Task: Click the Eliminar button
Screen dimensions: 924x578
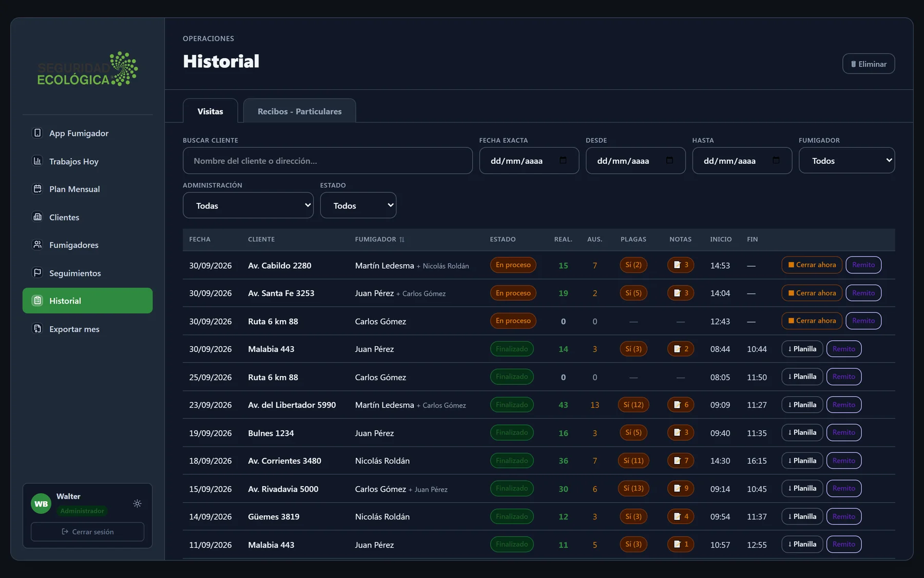Action: pos(869,64)
